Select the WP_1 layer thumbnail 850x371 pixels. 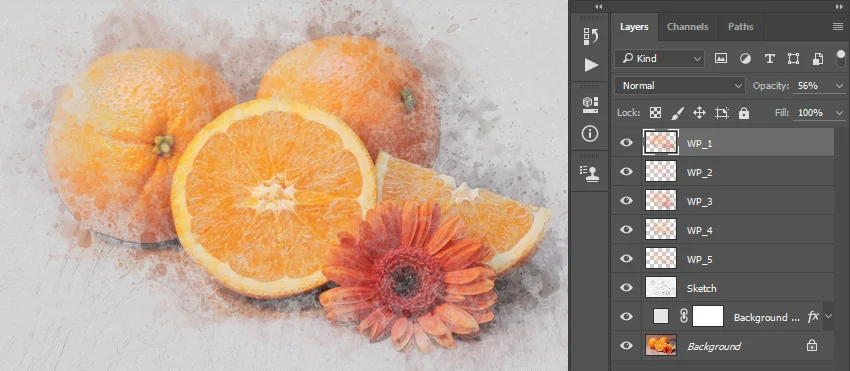661,143
